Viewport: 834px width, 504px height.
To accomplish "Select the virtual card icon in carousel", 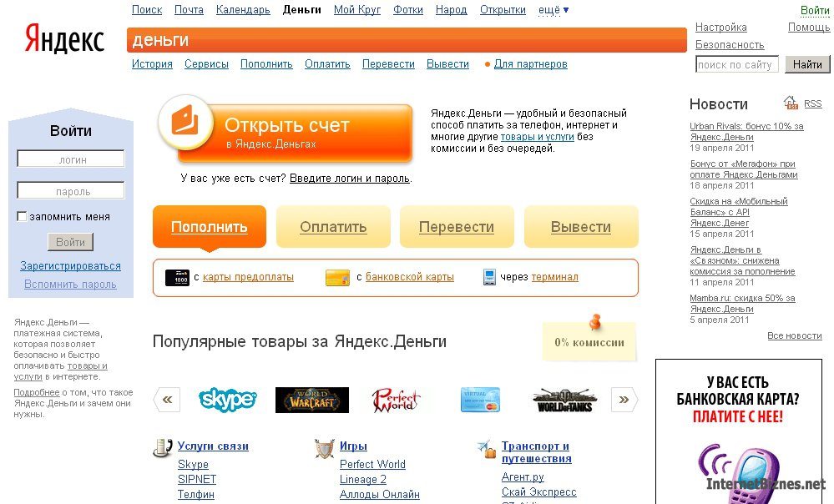I will [x=480, y=400].
